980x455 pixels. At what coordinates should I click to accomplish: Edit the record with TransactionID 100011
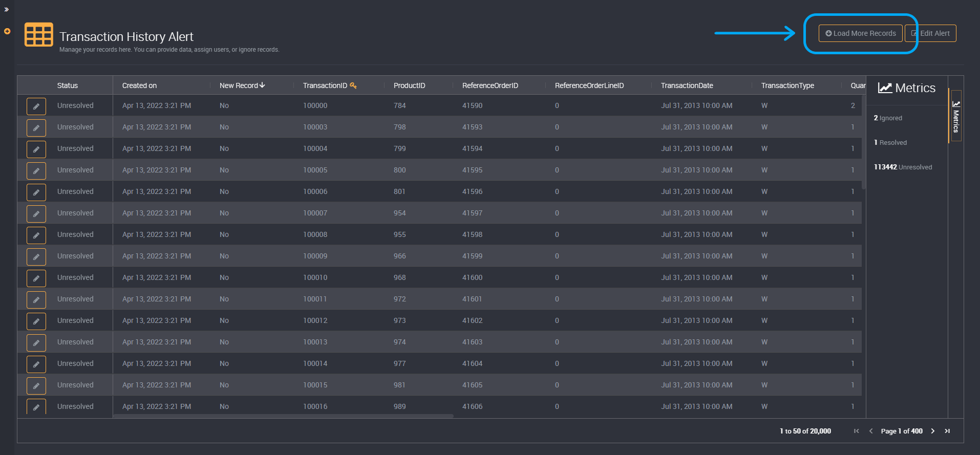coord(36,300)
